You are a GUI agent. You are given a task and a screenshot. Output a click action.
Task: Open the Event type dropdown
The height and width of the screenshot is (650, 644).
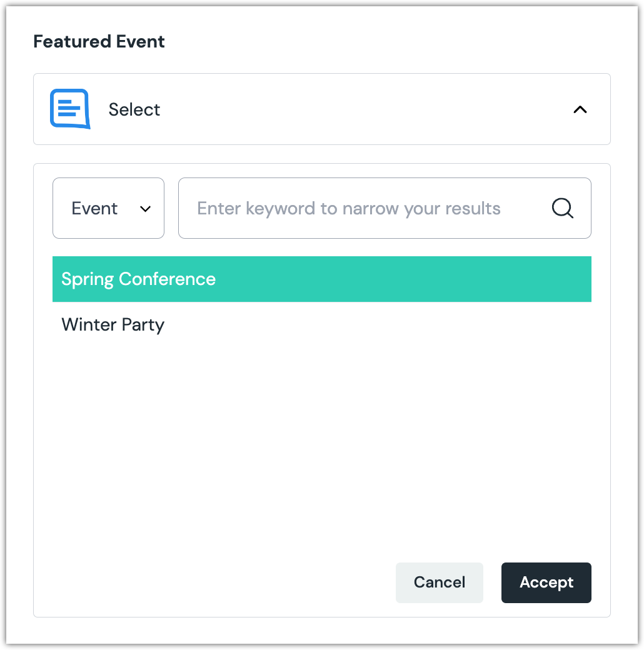click(x=108, y=208)
